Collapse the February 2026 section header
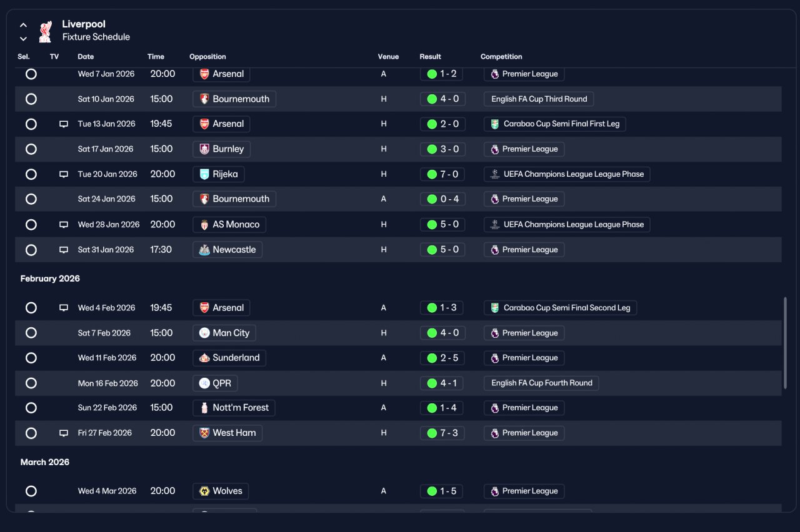This screenshot has height=532, width=800. 50,278
